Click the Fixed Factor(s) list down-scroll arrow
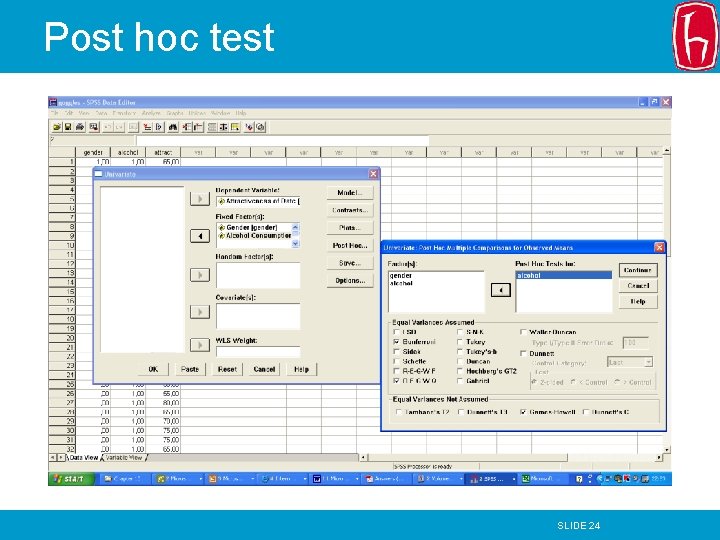The height and width of the screenshot is (540, 720). pos(295,244)
